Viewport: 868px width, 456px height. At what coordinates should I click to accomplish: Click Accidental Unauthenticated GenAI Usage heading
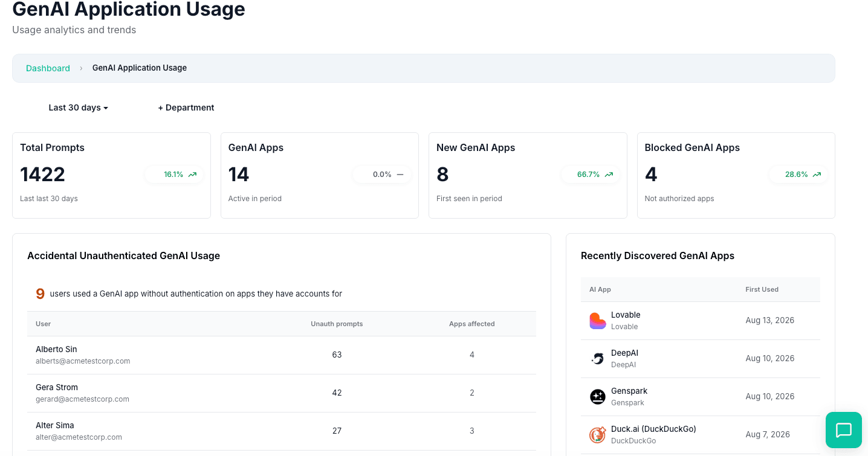coord(123,256)
